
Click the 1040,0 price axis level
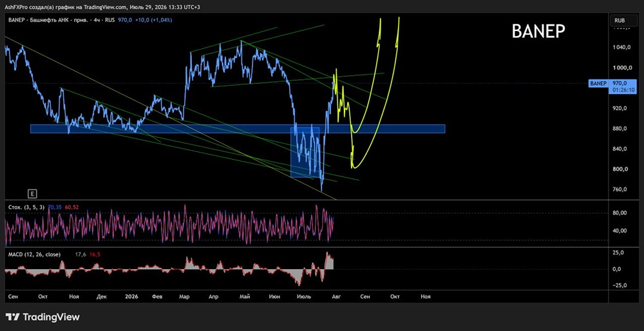click(622, 47)
